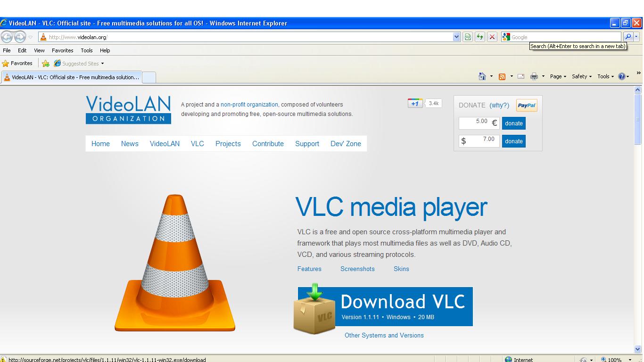Click the 3.4k +1 count bubble
Viewport: 644px width, 362px height.
pos(434,103)
